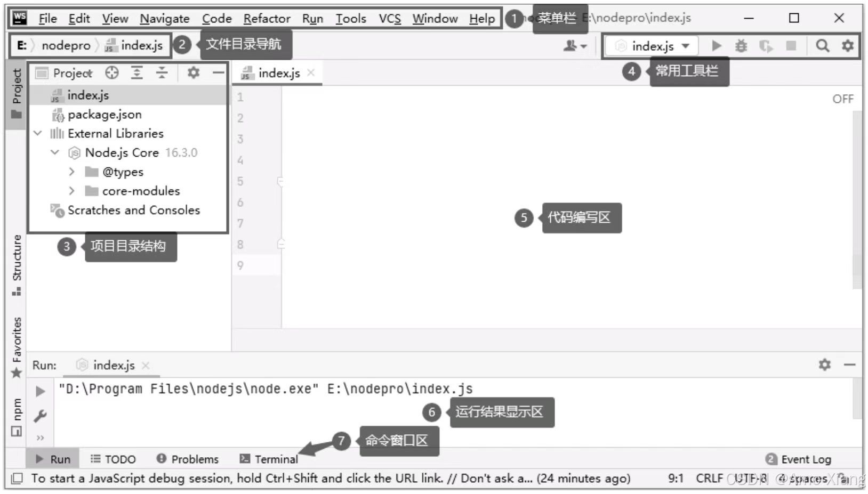Toggle the Favorites tool window sidebar tab
Screen dimensions: 868x494
(x=17, y=347)
